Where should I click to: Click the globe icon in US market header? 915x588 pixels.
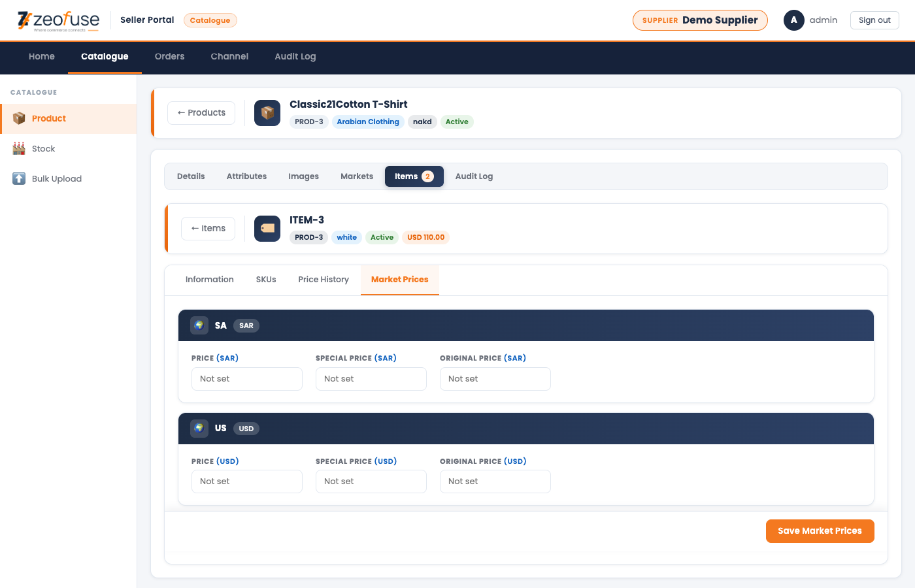coord(199,429)
